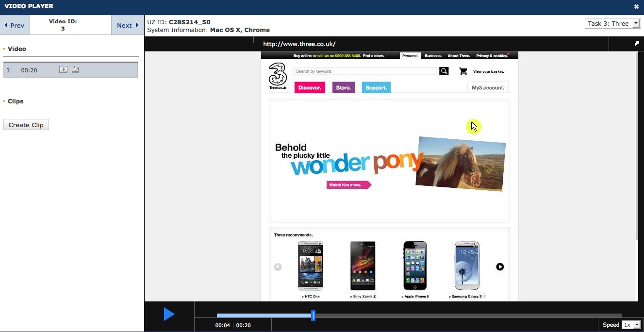Click the View your basket link

pos(488,71)
